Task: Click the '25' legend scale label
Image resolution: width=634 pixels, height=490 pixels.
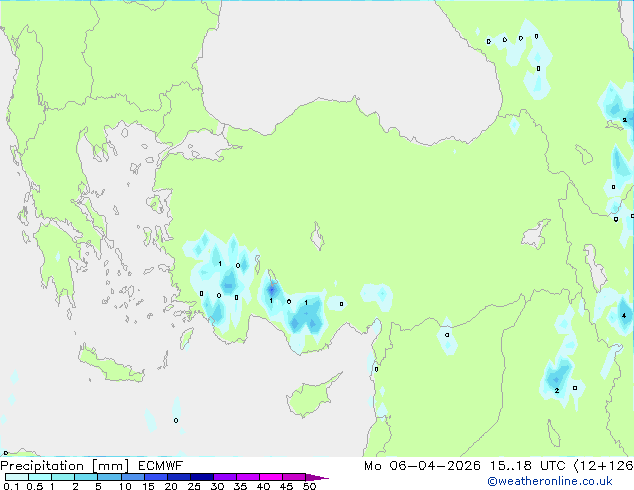Action: 194,486
